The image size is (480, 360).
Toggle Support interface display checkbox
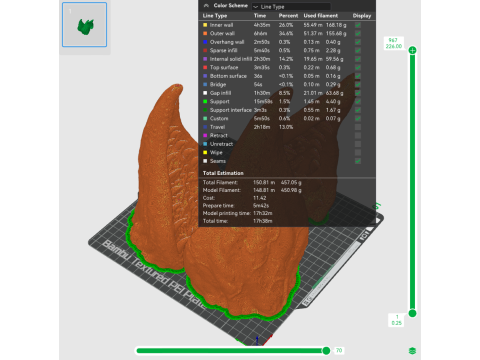358,110
